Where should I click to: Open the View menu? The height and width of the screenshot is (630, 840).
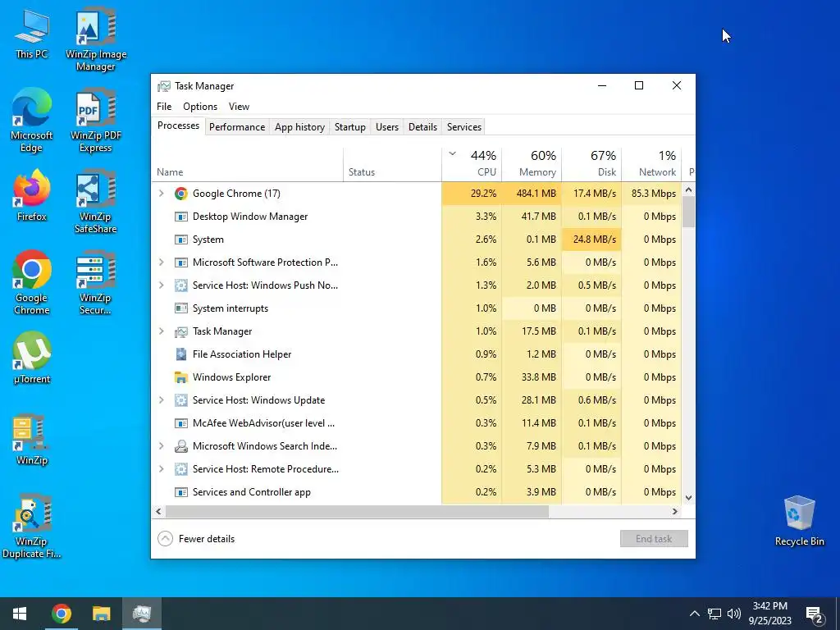click(x=239, y=107)
